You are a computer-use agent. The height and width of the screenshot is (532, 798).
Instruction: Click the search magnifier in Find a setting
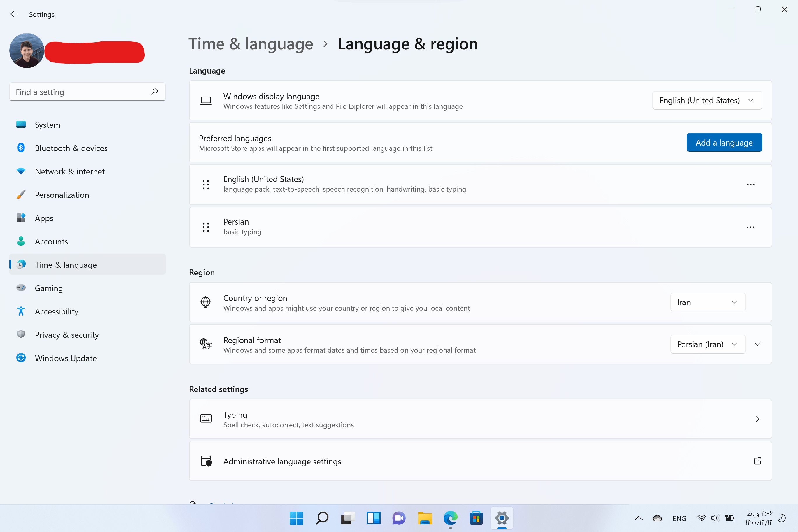(x=154, y=92)
